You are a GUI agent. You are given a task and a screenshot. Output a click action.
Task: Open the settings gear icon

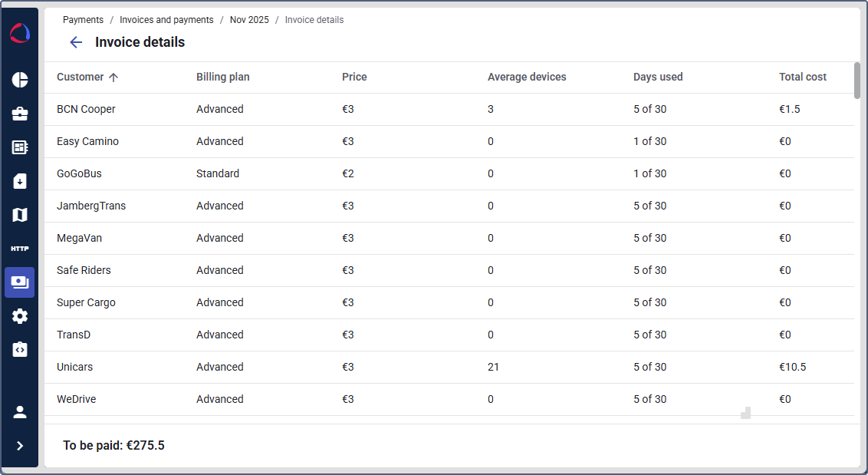(20, 316)
